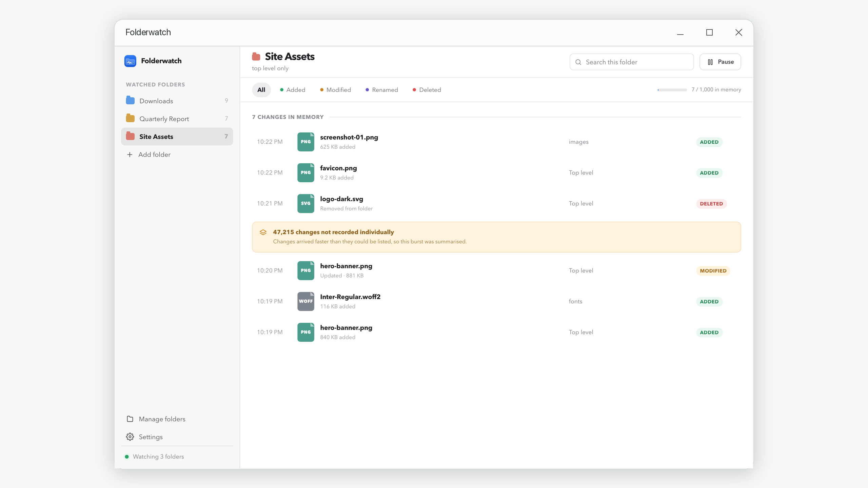The height and width of the screenshot is (488, 868).
Task: Click file name Inter-Regular.woff2
Action: (x=350, y=297)
